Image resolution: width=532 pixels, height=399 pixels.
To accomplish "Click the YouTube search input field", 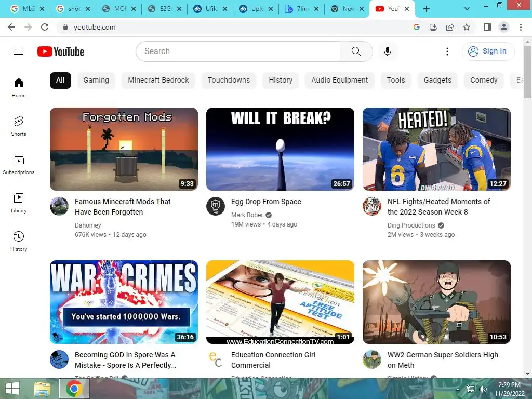I will (238, 51).
